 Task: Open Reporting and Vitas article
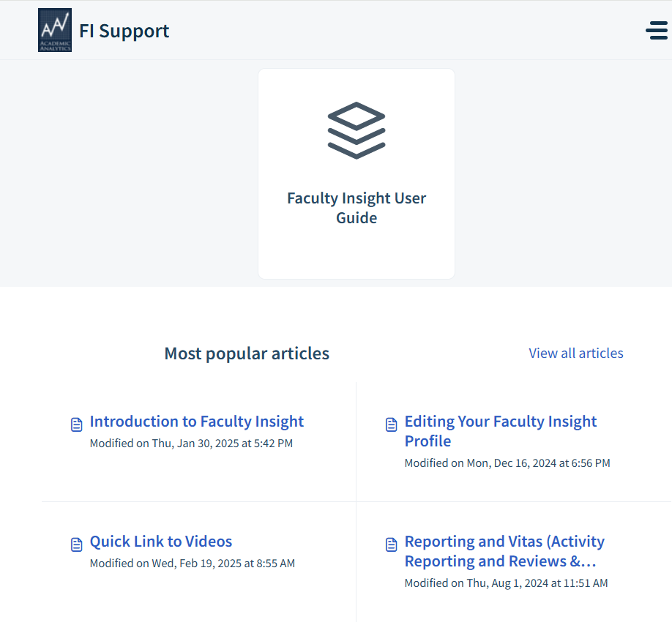click(504, 551)
